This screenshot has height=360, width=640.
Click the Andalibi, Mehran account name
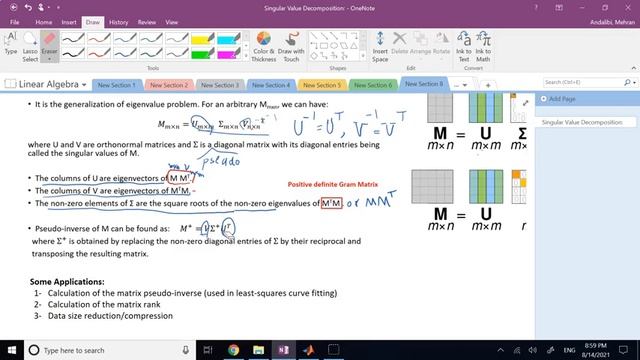pyautogui.click(x=612, y=22)
